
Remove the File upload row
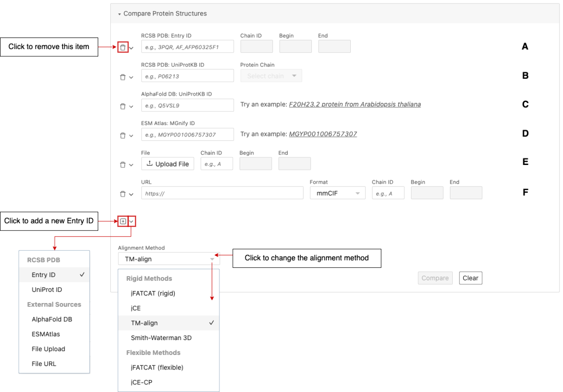(123, 164)
